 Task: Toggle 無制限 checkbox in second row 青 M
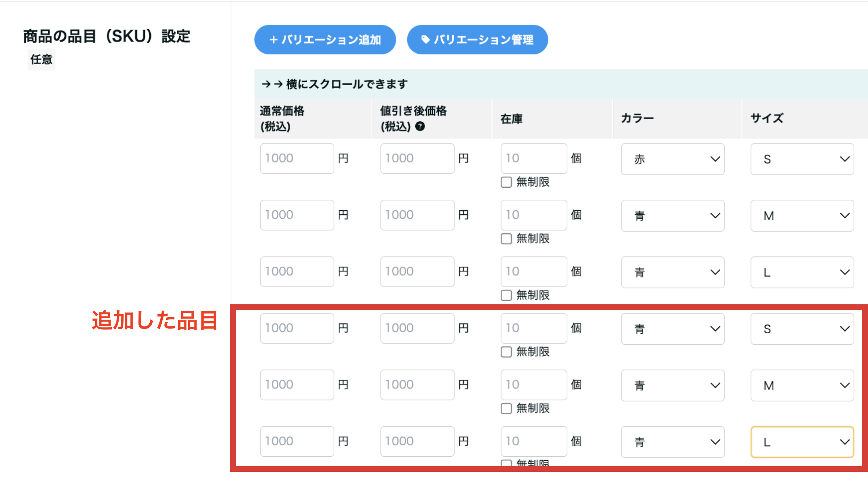coord(506,239)
